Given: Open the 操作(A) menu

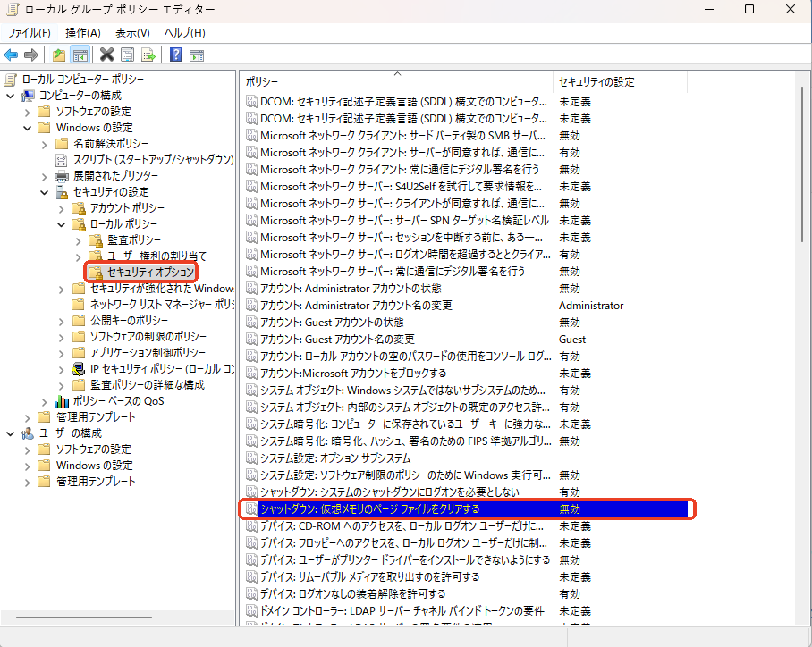Looking at the screenshot, I should coord(82,33).
